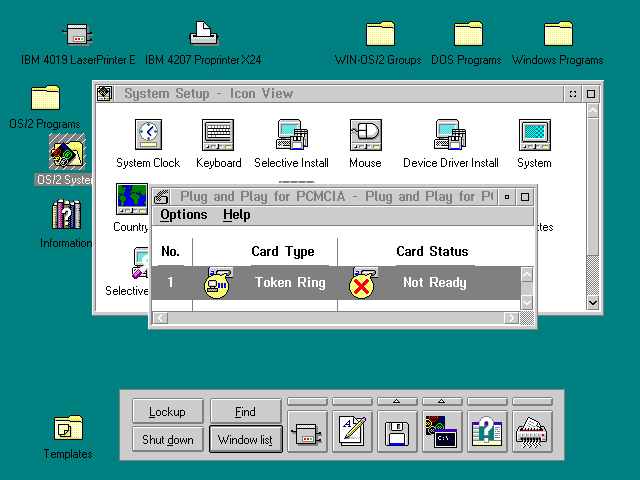Image resolution: width=640 pixels, height=480 pixels.
Task: Open the Plug and Play window system menu icon
Action: pyautogui.click(x=161, y=197)
